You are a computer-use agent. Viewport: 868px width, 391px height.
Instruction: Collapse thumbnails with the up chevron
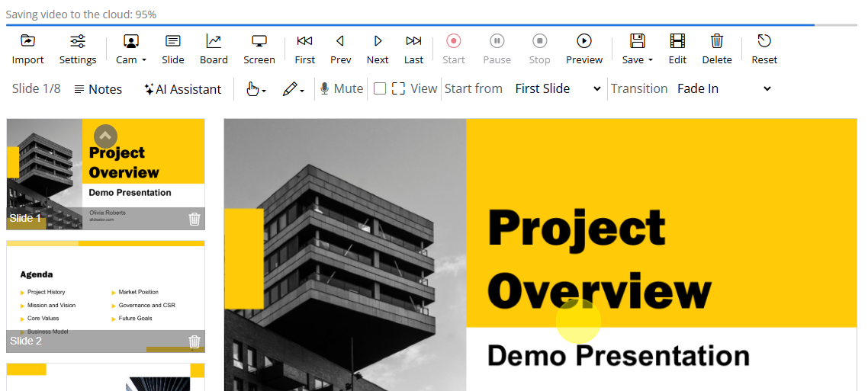pyautogui.click(x=106, y=136)
